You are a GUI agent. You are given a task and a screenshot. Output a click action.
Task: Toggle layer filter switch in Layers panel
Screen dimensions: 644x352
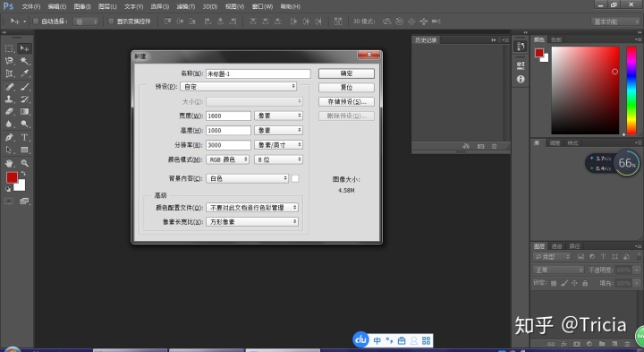point(639,256)
